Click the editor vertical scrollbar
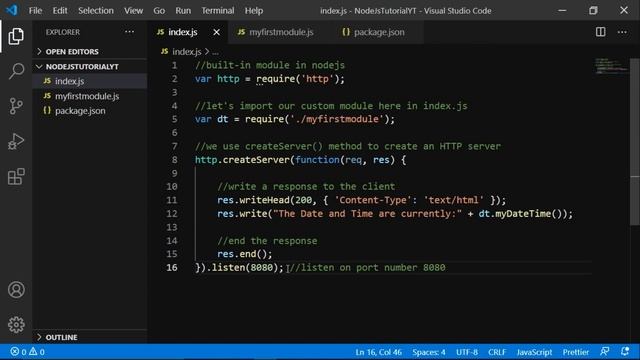Screen dimensions: 640x360 tap(635, 141)
